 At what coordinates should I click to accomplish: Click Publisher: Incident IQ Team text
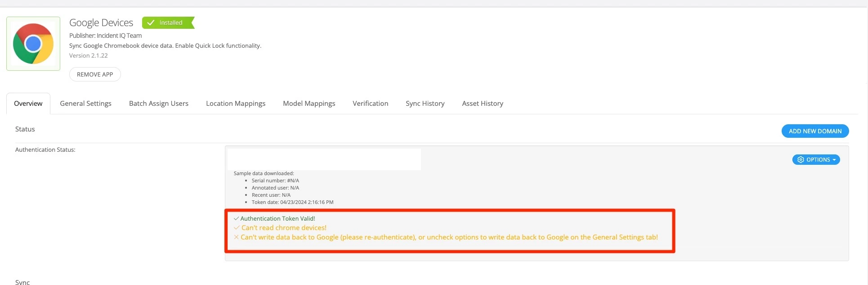pos(105,36)
